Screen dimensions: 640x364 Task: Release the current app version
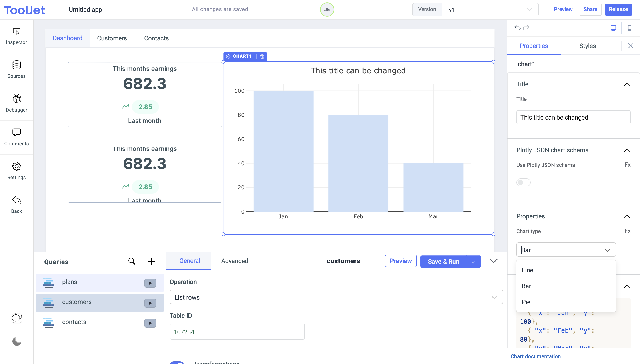click(618, 9)
